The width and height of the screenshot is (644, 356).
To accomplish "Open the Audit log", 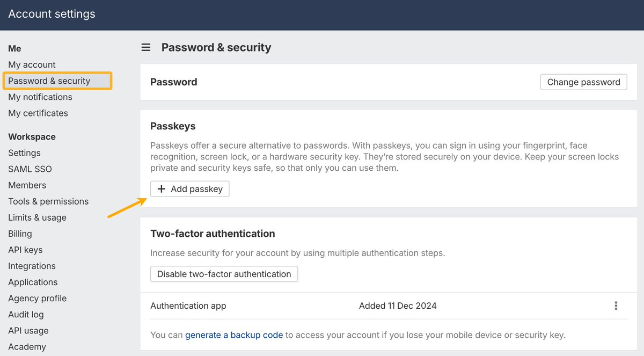I will pos(26,315).
